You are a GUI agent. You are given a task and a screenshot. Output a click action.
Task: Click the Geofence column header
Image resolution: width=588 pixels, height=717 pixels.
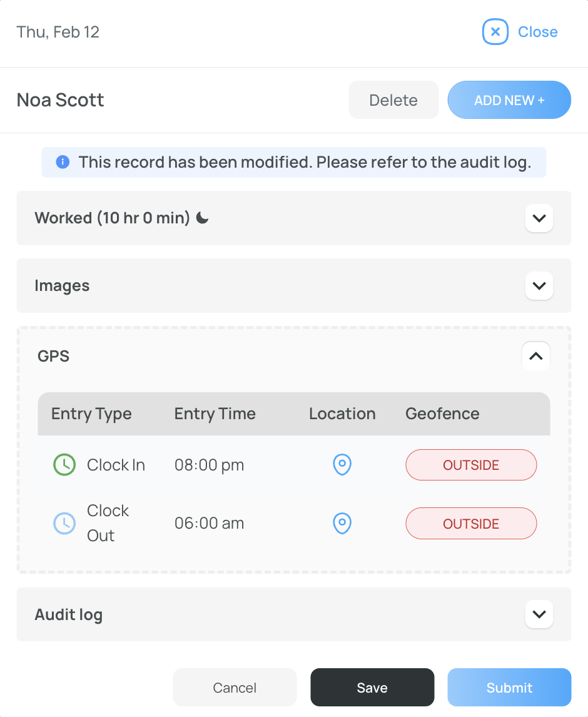pos(442,414)
